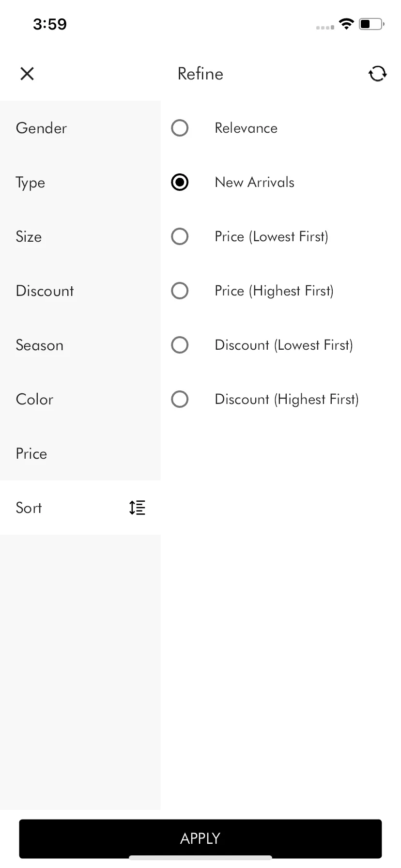Select Discount (Lowest First) radio button

click(180, 345)
